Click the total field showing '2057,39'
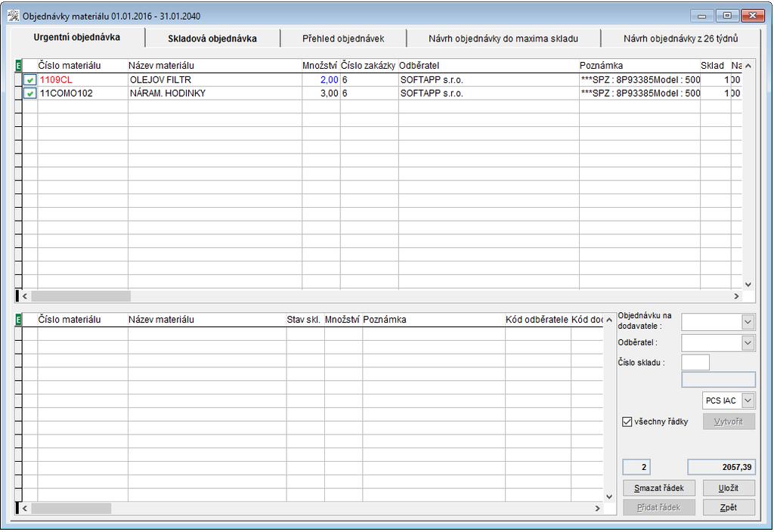 click(x=721, y=467)
